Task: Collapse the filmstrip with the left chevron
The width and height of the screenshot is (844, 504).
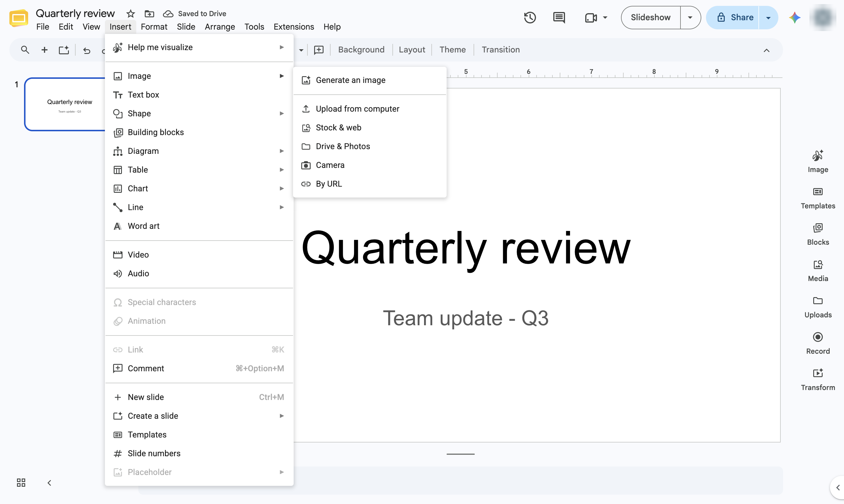Action: (49, 483)
